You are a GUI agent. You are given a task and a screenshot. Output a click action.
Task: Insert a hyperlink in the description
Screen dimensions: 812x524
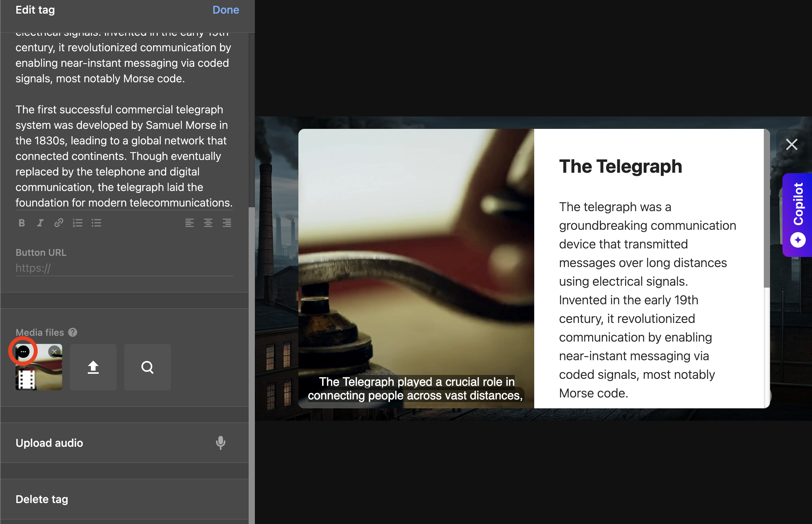(59, 223)
